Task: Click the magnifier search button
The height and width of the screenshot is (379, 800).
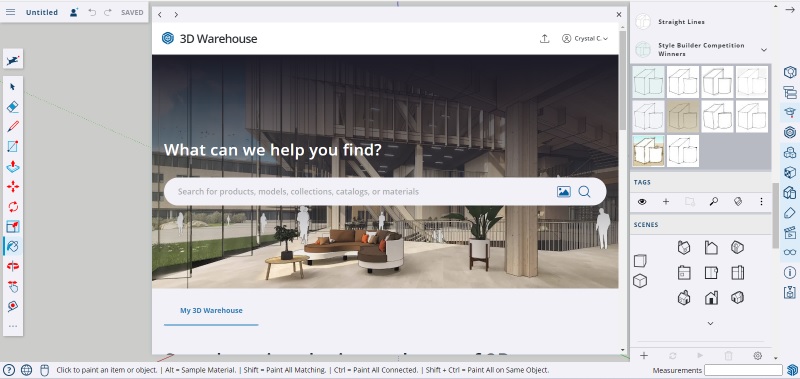Action: [x=585, y=192]
